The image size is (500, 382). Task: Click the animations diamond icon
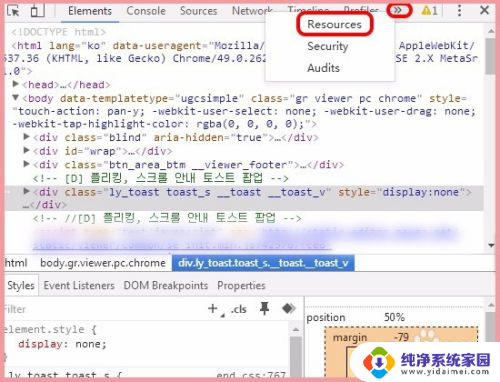(x=289, y=308)
